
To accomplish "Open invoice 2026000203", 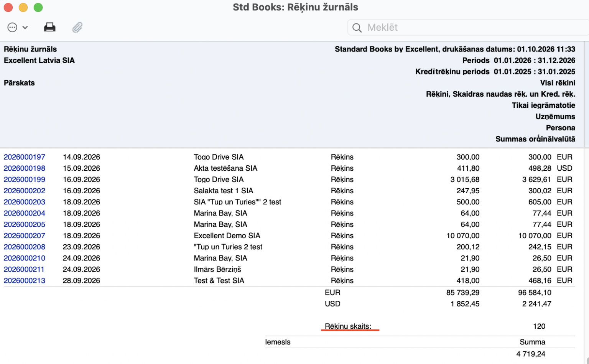I will (x=25, y=202).
